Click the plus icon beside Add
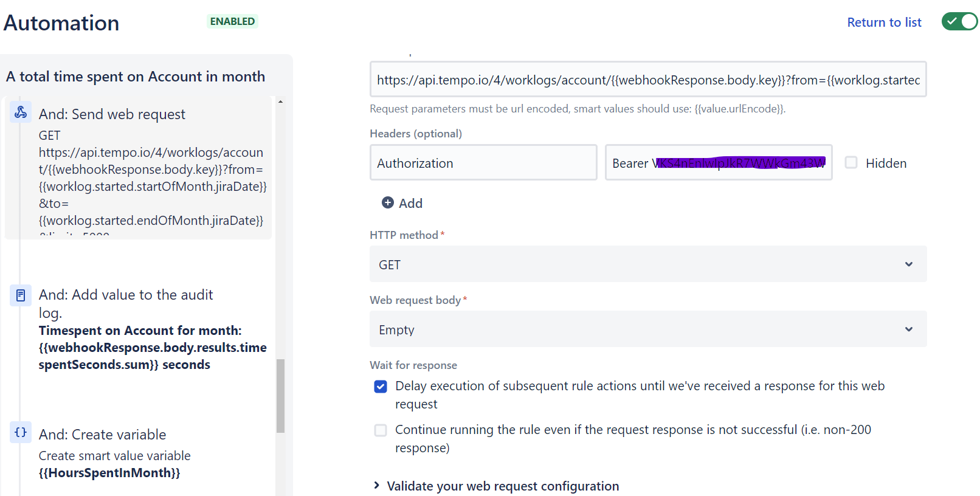The width and height of the screenshot is (980, 496). click(x=387, y=202)
